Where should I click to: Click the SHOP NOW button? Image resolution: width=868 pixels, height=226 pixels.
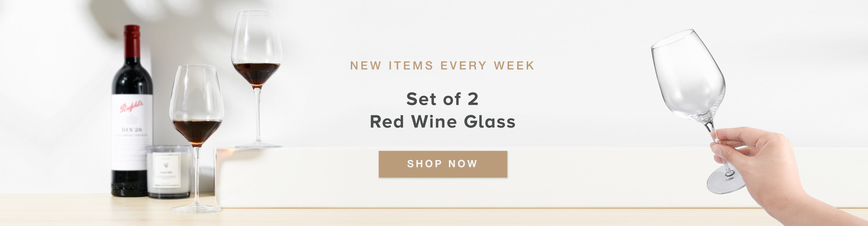[443, 164]
